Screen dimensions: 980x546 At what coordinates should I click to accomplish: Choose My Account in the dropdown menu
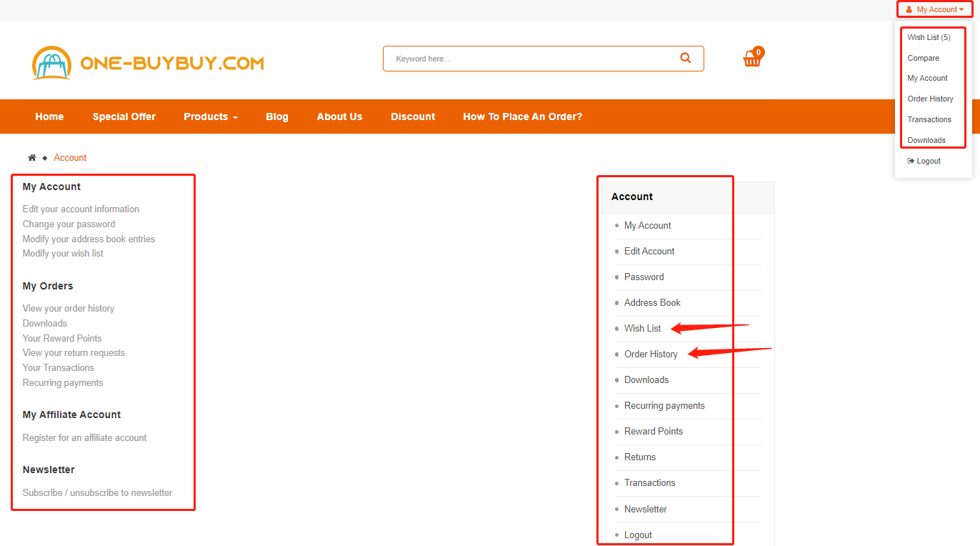928,78
